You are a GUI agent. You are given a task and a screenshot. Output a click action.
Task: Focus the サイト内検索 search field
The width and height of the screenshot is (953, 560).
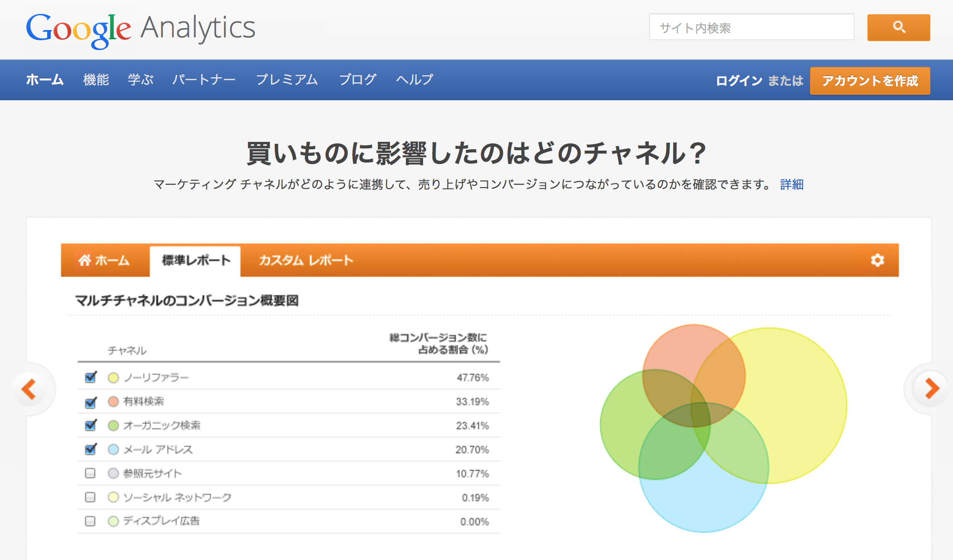tap(751, 27)
